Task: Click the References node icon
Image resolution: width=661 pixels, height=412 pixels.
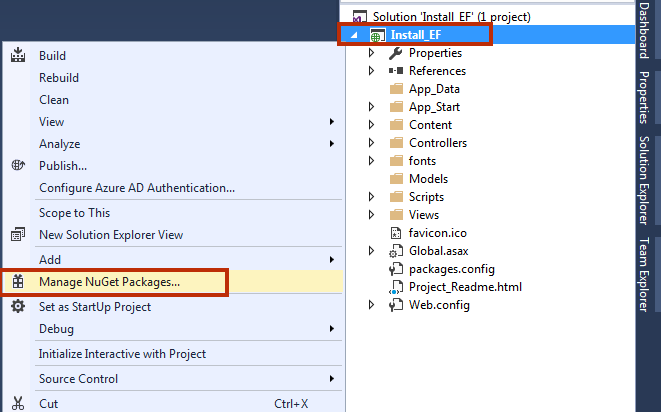Action: pos(395,71)
